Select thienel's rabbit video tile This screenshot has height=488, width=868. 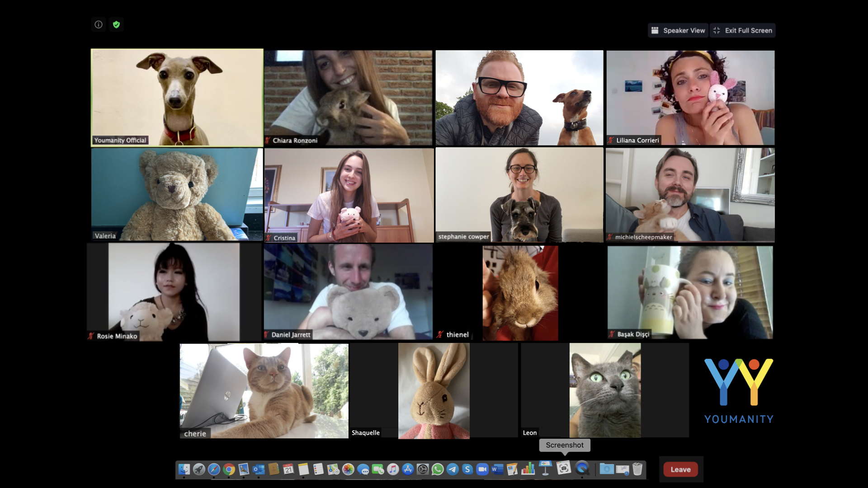point(520,293)
